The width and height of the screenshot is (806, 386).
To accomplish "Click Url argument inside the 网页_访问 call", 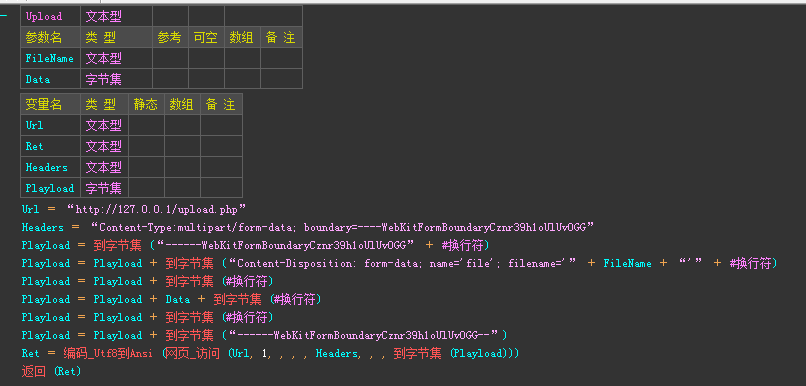I will pos(240,354).
